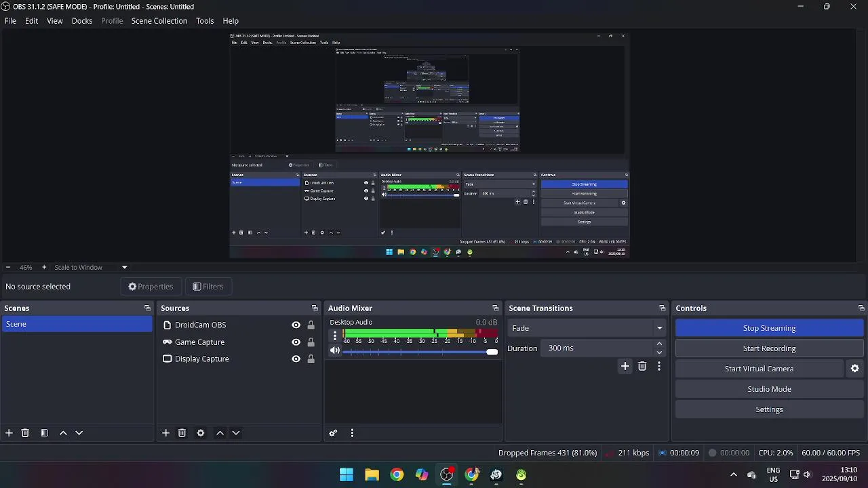Show hidden system tray icons chevron

point(734,474)
